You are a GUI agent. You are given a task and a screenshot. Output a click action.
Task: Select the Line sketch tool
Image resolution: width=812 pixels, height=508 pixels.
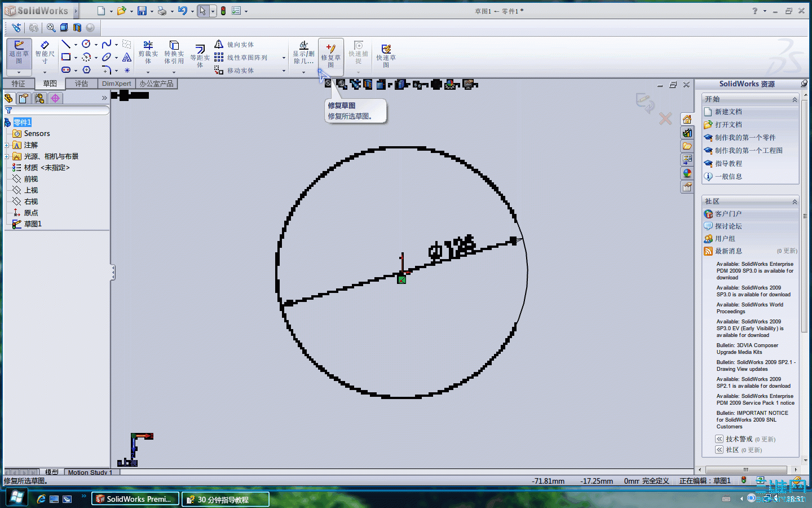(x=66, y=44)
